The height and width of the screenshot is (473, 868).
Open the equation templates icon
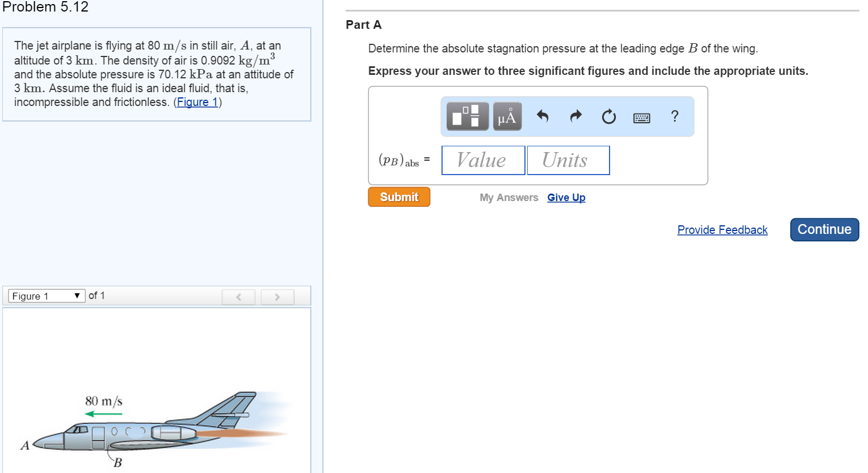(465, 116)
